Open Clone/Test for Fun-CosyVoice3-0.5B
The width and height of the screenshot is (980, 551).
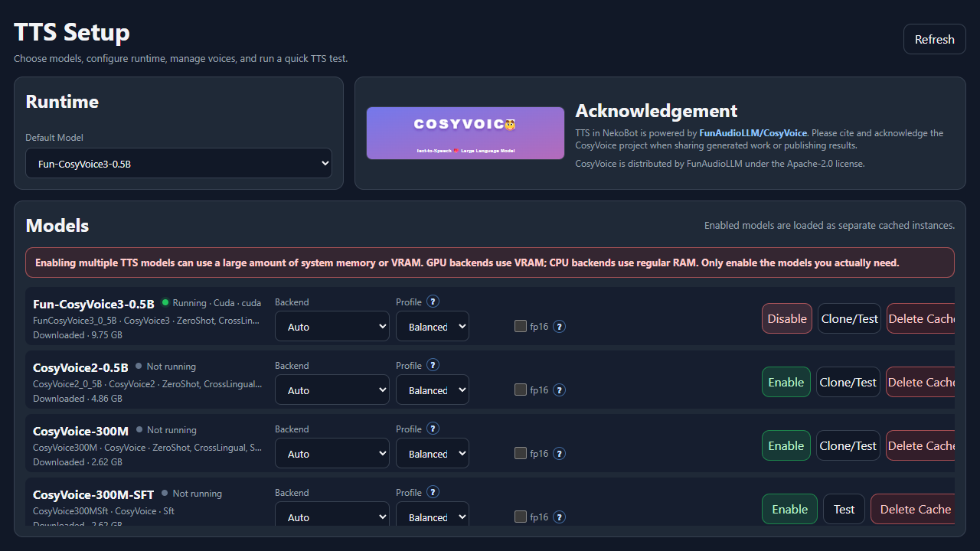pos(849,318)
